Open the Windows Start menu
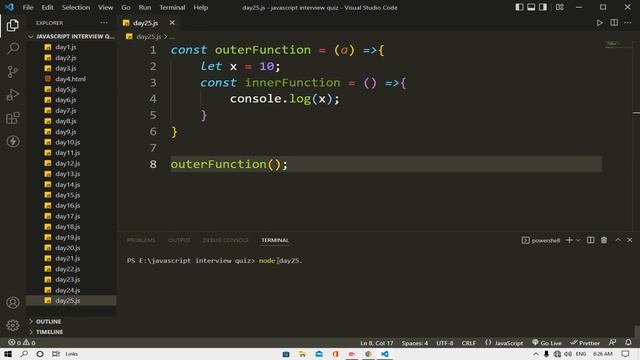The height and width of the screenshot is (360, 640). click(x=8, y=354)
